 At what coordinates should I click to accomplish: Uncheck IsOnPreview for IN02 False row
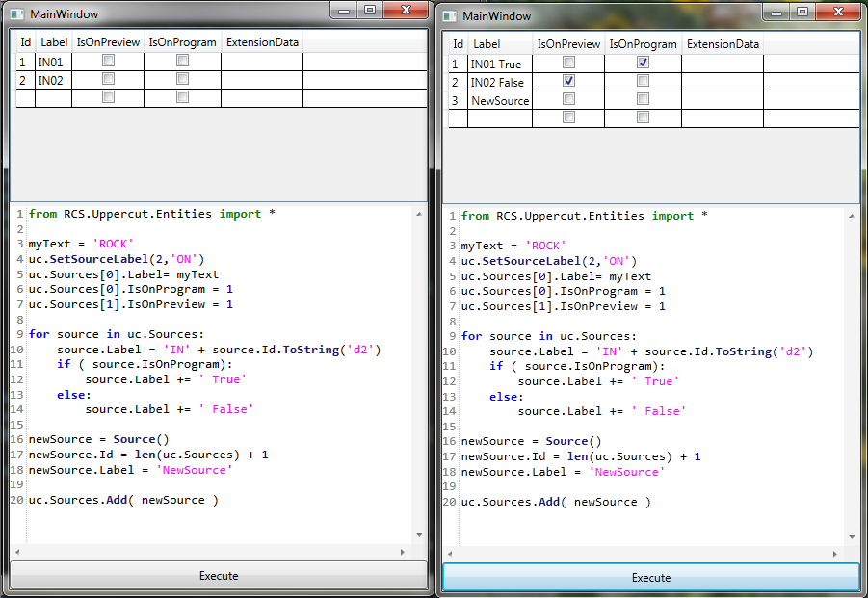[568, 81]
